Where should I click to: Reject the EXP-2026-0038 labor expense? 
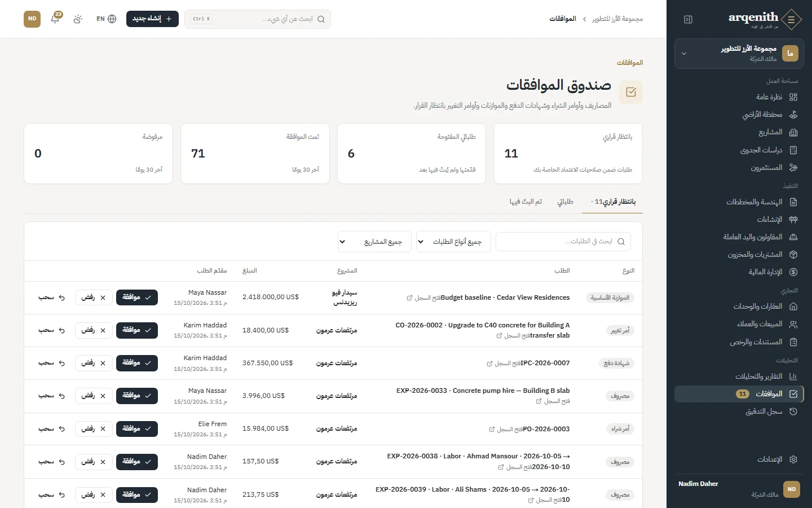pos(94,462)
